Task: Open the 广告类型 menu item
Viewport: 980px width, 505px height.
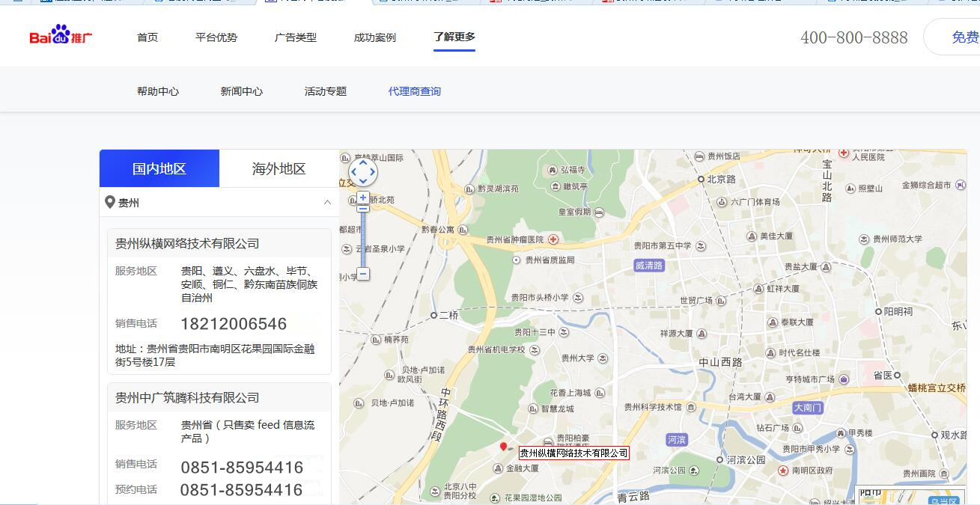Action: pos(296,37)
